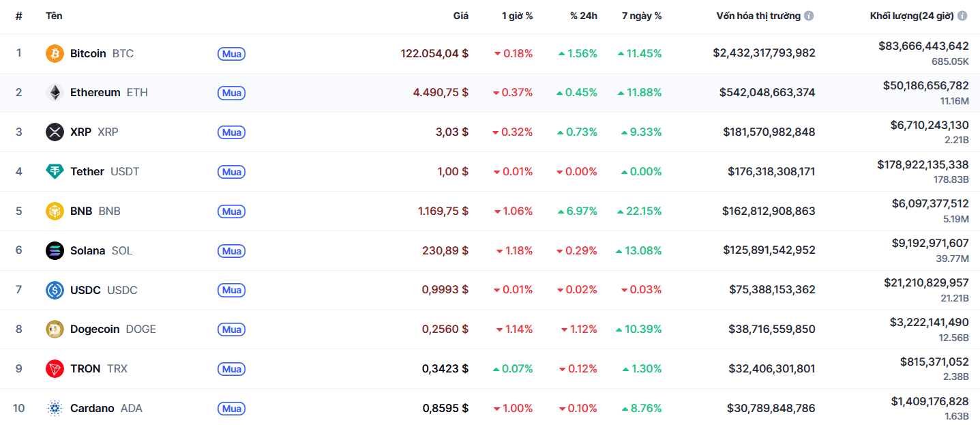
Task: Click Dogecoin 24h change 1.12%
Action: pyautogui.click(x=579, y=329)
